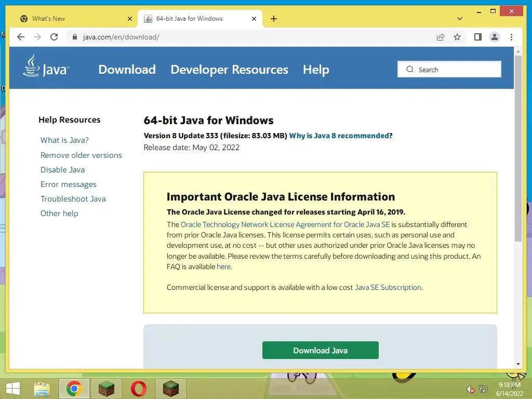
Task: View site info via the lock icon
Action: coord(75,37)
